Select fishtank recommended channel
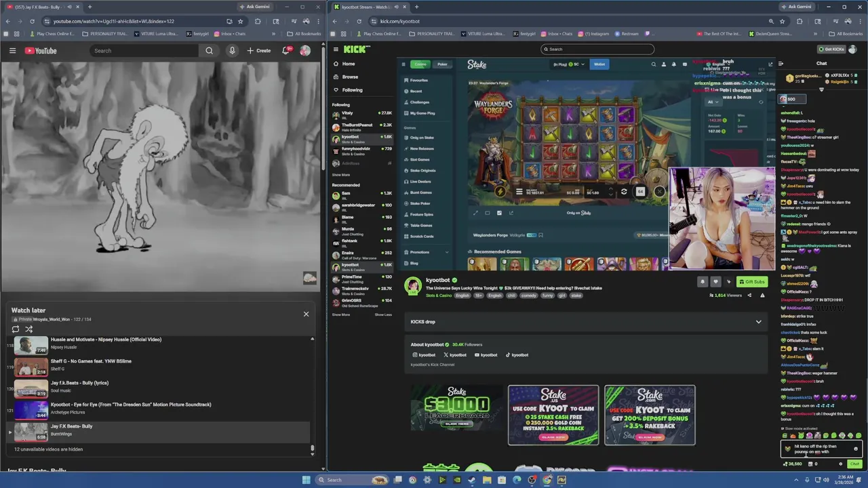Screen dimensions: 868x488 pos(361,242)
